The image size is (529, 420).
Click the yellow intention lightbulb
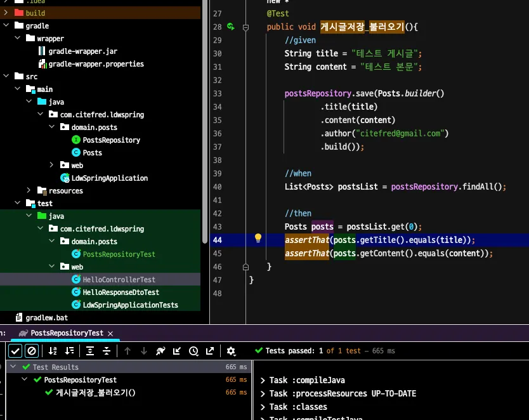pyautogui.click(x=258, y=239)
